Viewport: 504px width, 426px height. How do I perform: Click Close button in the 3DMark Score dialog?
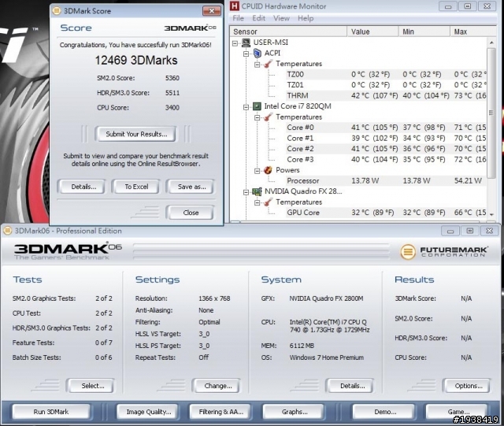tap(191, 213)
